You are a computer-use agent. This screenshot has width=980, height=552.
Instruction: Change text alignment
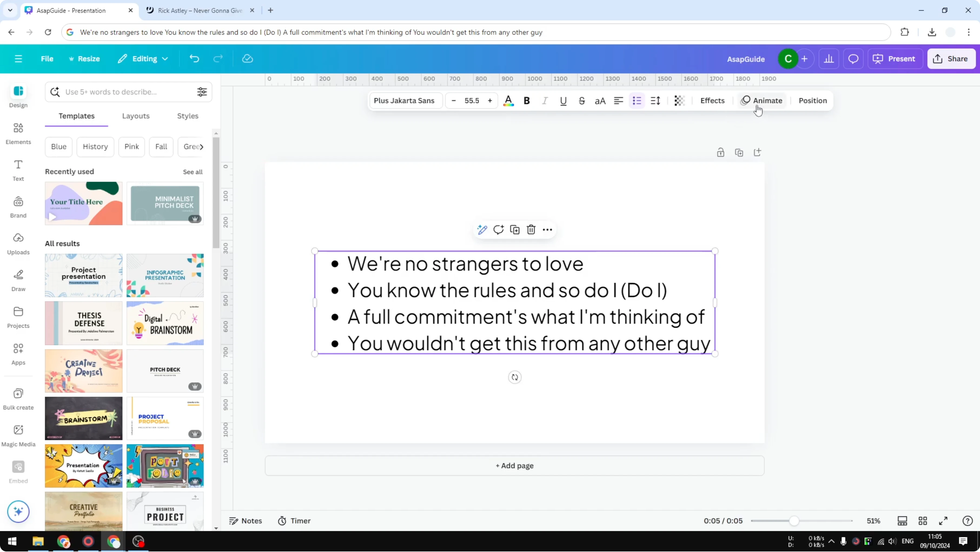click(x=619, y=100)
